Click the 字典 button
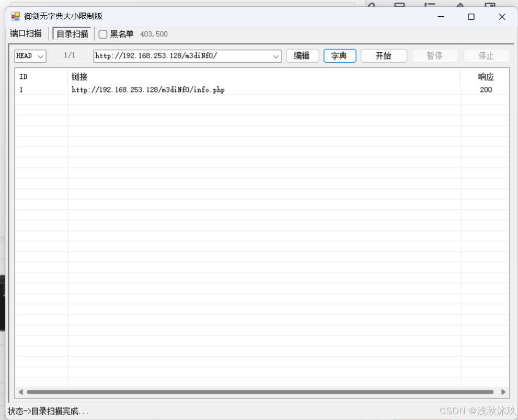518x420 pixels. pos(340,56)
